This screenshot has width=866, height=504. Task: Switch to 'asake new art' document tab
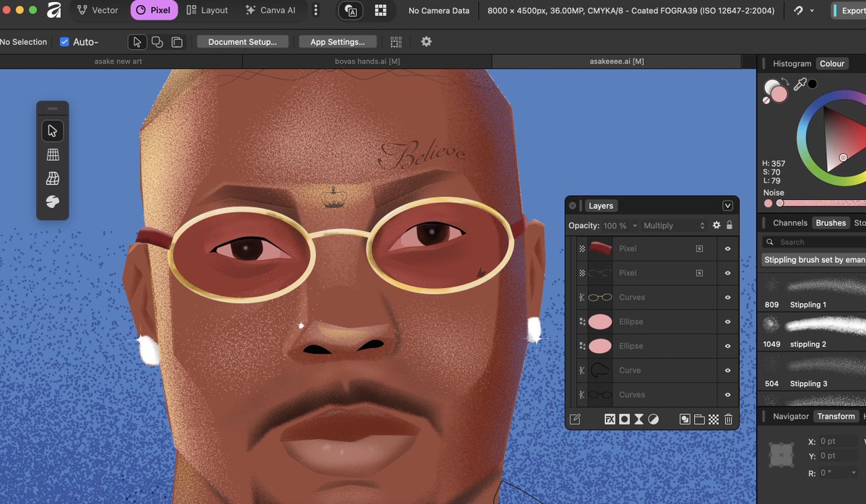click(x=118, y=61)
